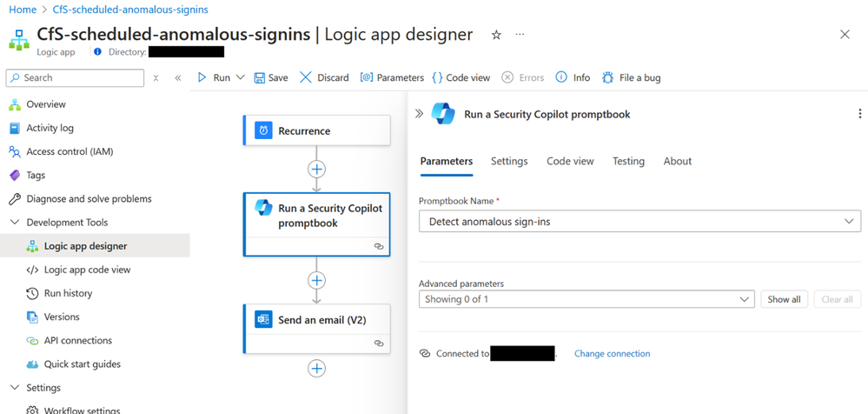868x414 pixels.
Task: Collapse the Settings section
Action: [x=15, y=387]
